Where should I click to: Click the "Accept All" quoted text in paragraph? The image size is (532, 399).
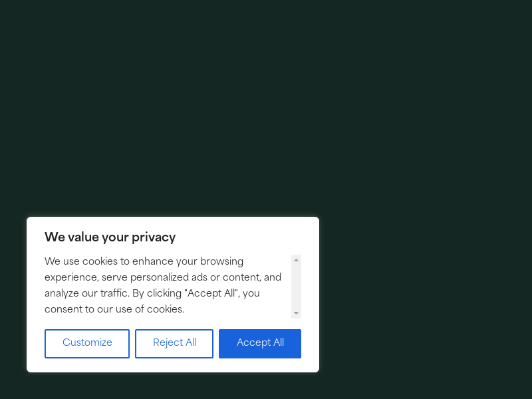(213, 293)
